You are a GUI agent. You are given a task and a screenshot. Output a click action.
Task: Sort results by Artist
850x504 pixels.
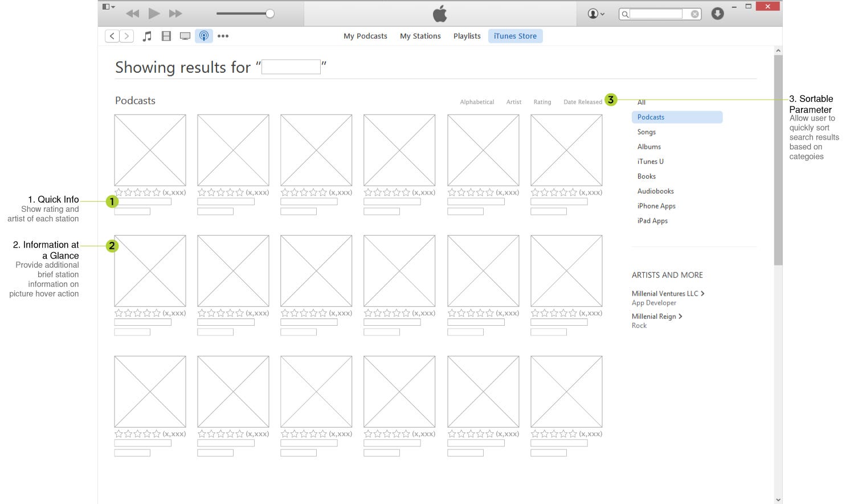[x=514, y=102]
